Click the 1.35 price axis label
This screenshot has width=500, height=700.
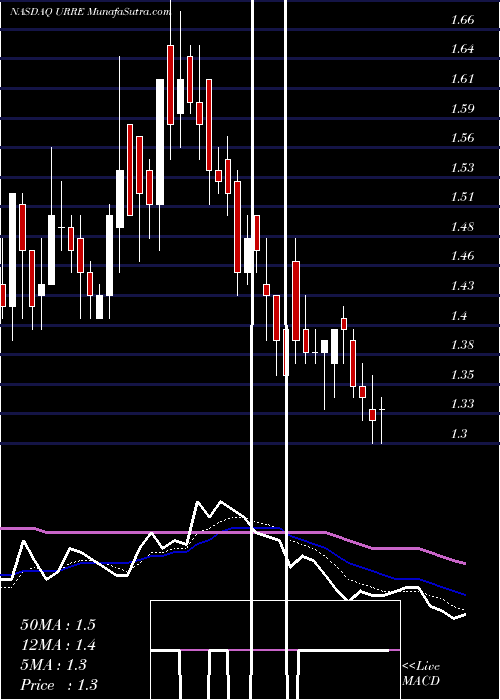coord(462,374)
